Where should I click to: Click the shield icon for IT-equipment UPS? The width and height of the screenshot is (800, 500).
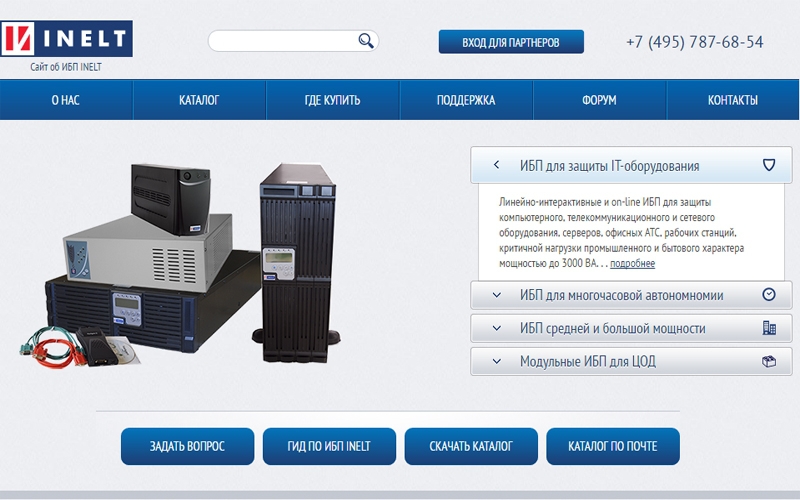click(x=768, y=165)
